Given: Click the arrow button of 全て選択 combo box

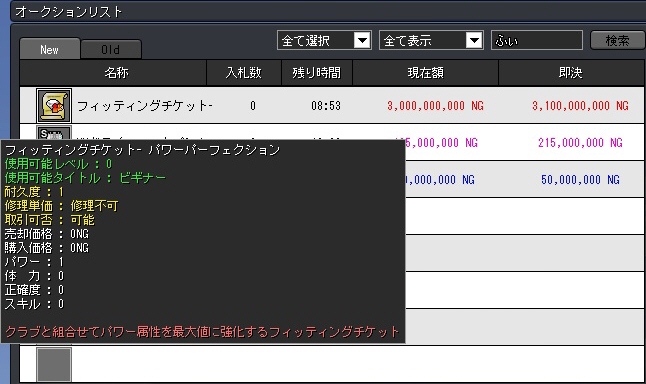Looking at the screenshot, I should (x=363, y=40).
